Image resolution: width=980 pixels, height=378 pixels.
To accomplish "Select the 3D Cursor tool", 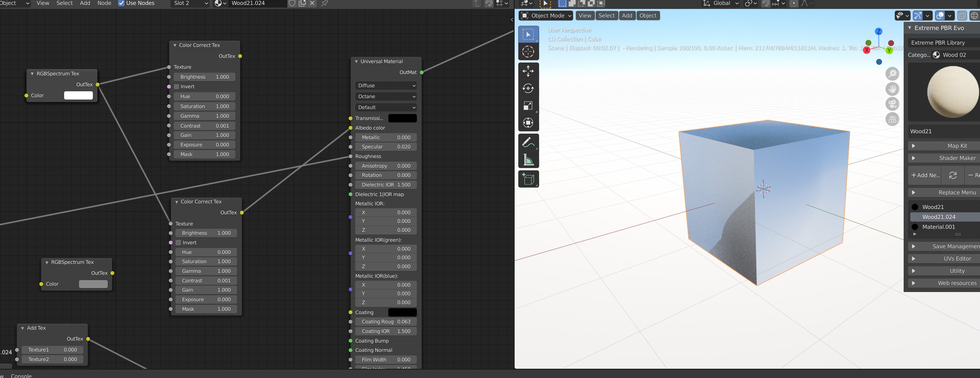I will click(x=528, y=52).
